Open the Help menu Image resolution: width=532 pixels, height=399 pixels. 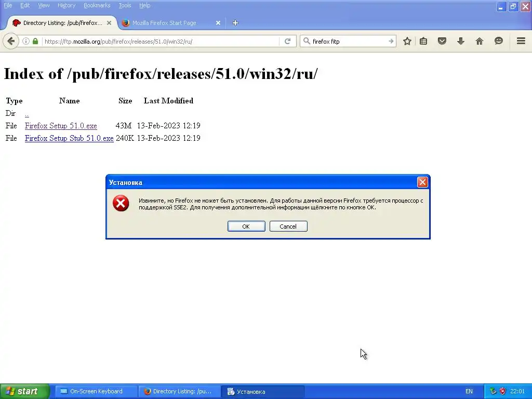144,5
